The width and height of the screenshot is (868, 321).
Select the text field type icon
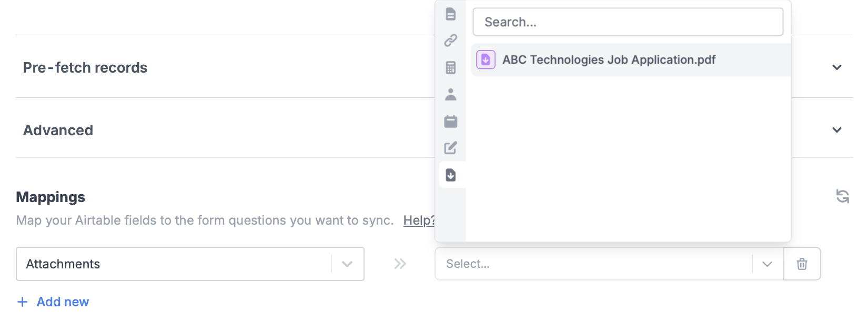point(451,14)
